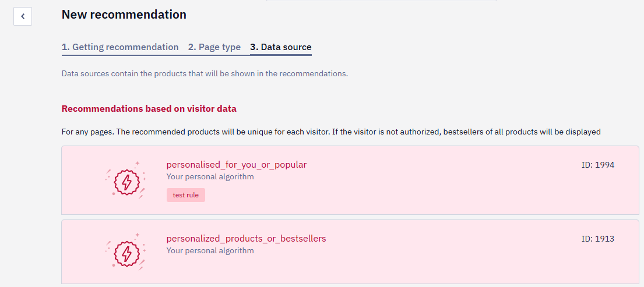The image size is (644, 287).
Task: Click the ID: 1913 label
Action: pyautogui.click(x=598, y=239)
